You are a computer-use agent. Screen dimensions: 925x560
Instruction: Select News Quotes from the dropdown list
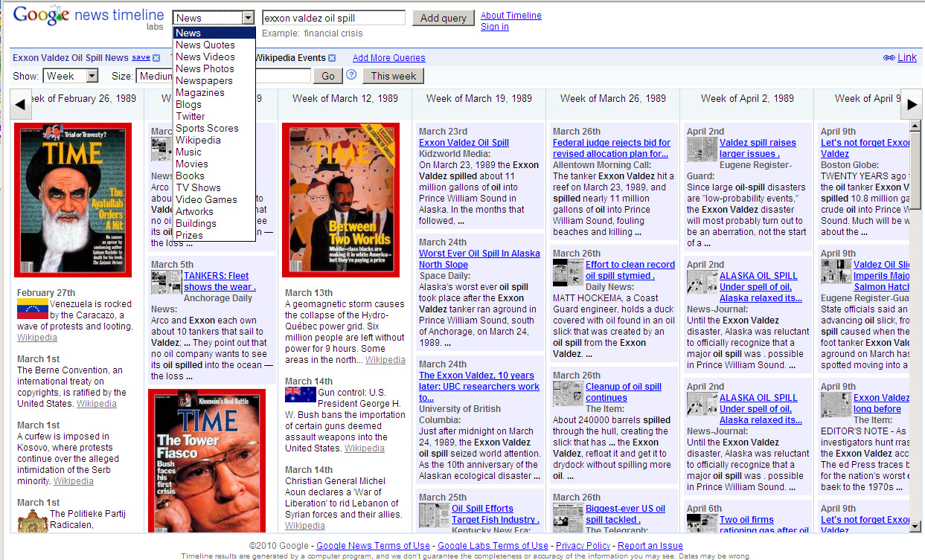coord(214,45)
